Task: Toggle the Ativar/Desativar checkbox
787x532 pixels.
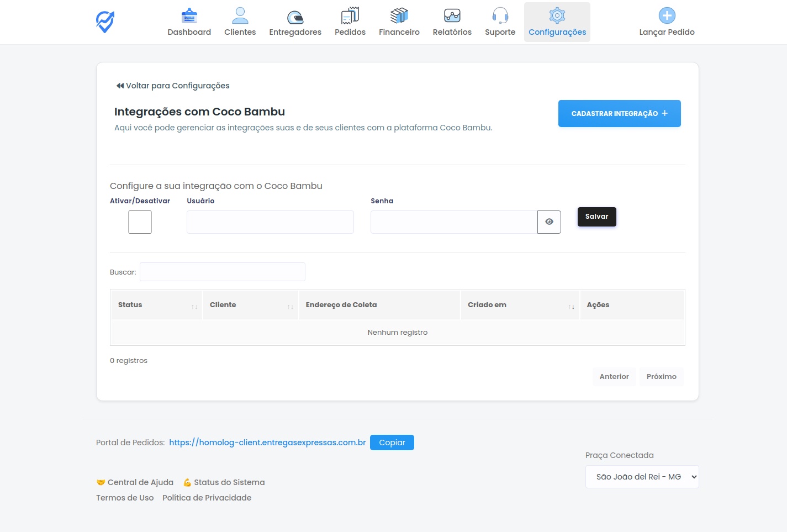Action: click(140, 222)
